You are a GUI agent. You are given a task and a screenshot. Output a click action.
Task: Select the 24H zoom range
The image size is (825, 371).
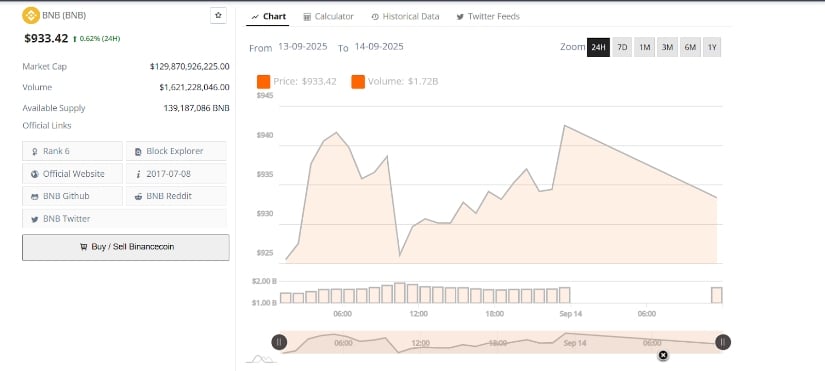coord(598,47)
